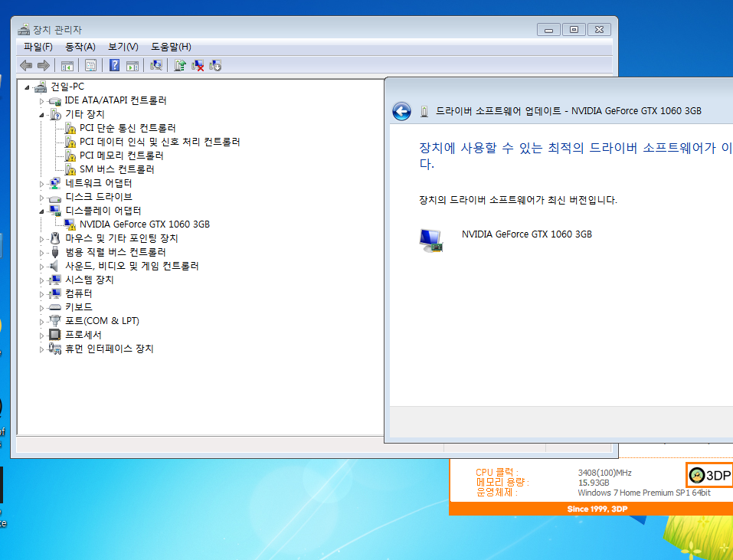
Task: Toggle the console tree show/hide icon
Action: tap(67, 65)
